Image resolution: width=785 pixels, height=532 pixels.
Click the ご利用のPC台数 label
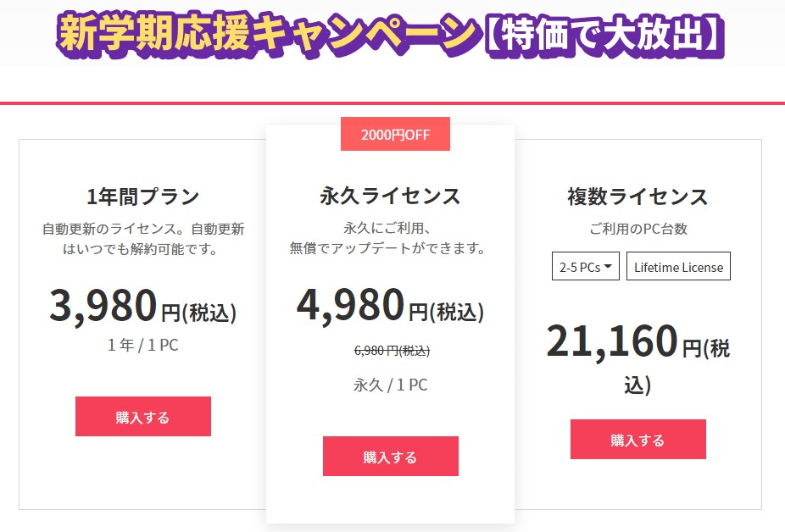click(638, 229)
